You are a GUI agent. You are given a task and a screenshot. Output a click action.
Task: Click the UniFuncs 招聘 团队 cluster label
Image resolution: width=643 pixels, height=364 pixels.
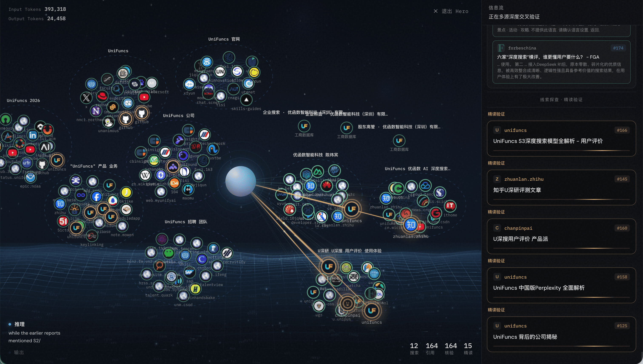[186, 222]
